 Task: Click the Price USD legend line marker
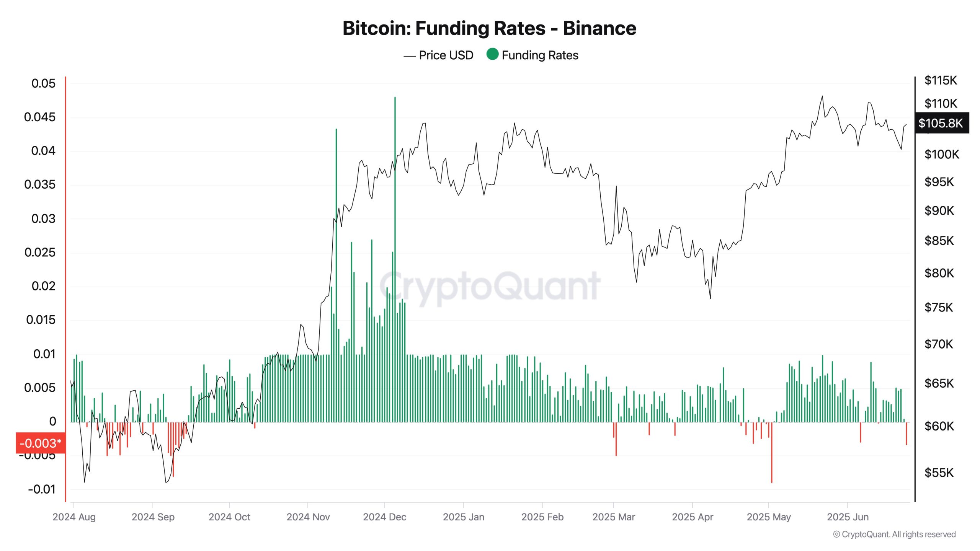tap(409, 56)
